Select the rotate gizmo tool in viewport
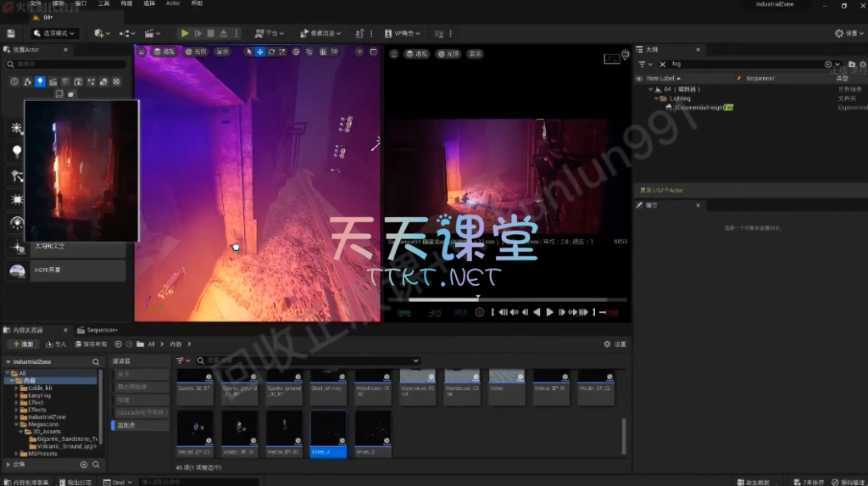 click(x=271, y=52)
